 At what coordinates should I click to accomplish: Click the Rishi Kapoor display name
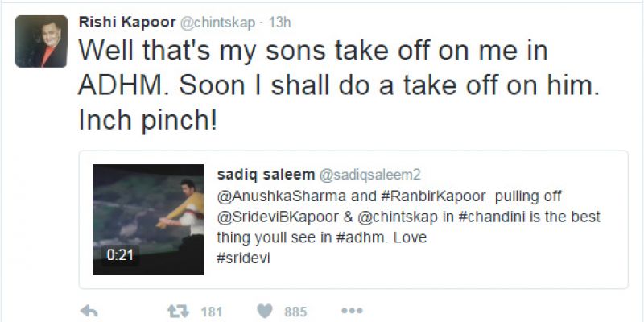127,23
